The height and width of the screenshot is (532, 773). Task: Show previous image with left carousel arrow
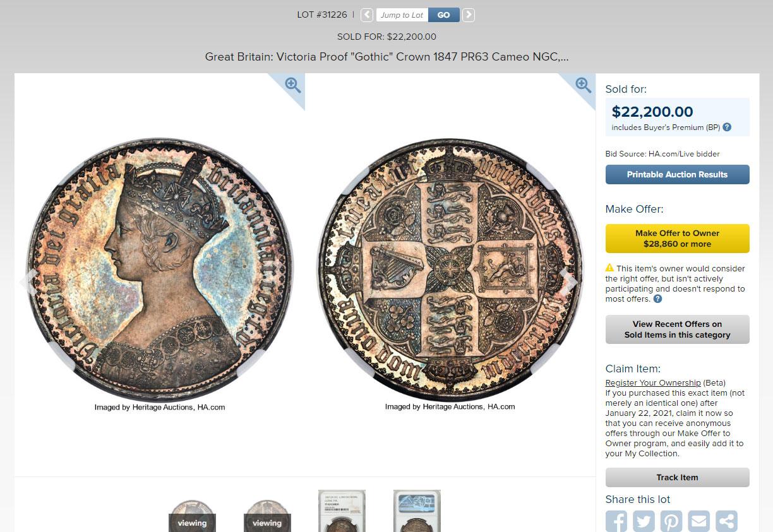click(x=27, y=282)
